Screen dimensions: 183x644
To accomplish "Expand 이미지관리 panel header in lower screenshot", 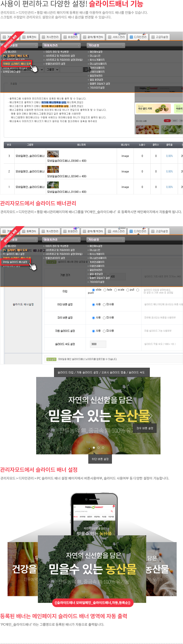I will coord(61,240).
